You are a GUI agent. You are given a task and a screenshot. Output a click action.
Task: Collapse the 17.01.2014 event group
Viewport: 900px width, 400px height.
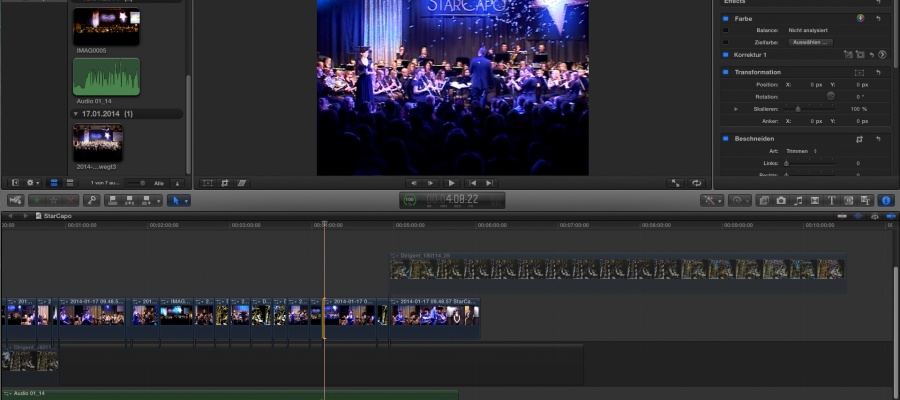pos(76,114)
